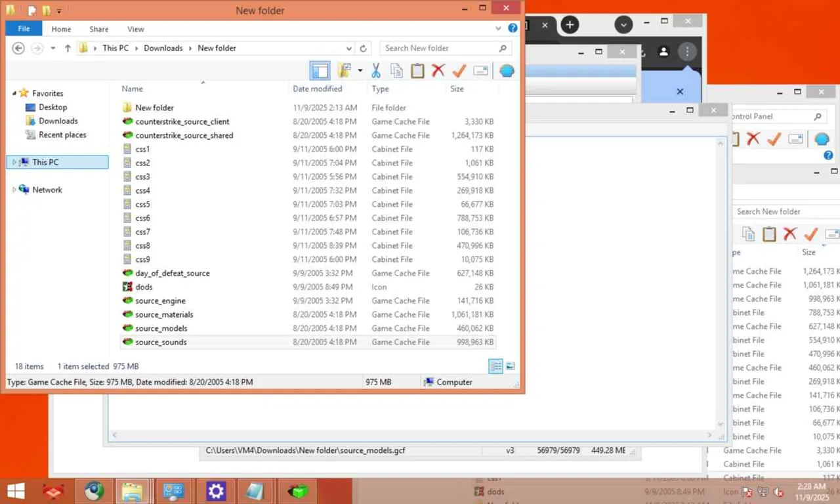The height and width of the screenshot is (504, 840).
Task: Click the blue Help question mark icon
Action: (513, 28)
